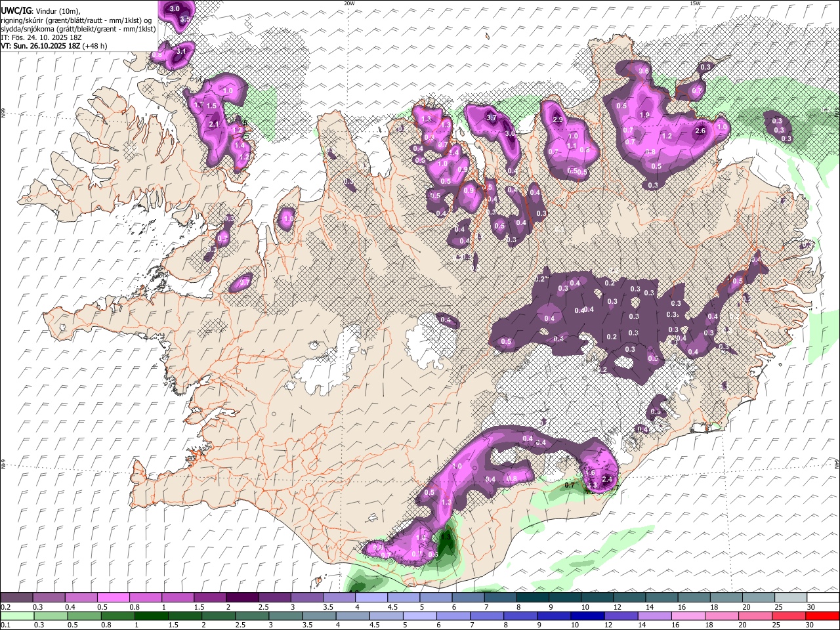Click the 'slydda/snjókoma (grátt/bleikt/grænt - mm/1klst)' text
Screen dimensions: 840x630
tap(78, 29)
